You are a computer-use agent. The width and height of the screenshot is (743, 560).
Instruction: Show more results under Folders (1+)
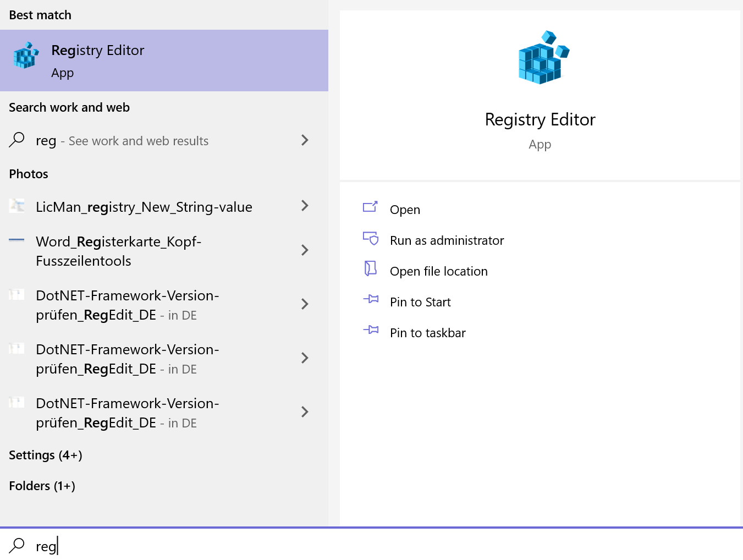click(x=42, y=486)
